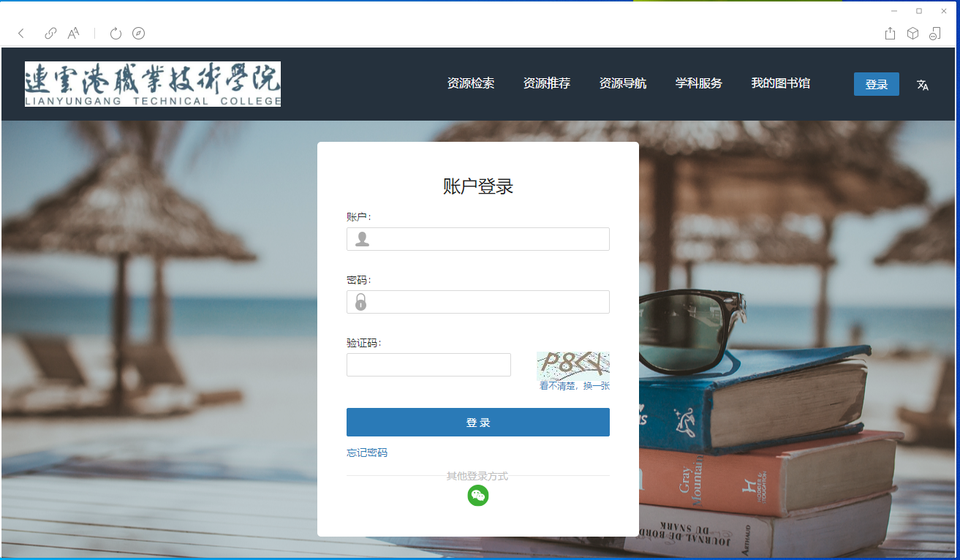Click the back arrow in the toolbar

[x=21, y=33]
